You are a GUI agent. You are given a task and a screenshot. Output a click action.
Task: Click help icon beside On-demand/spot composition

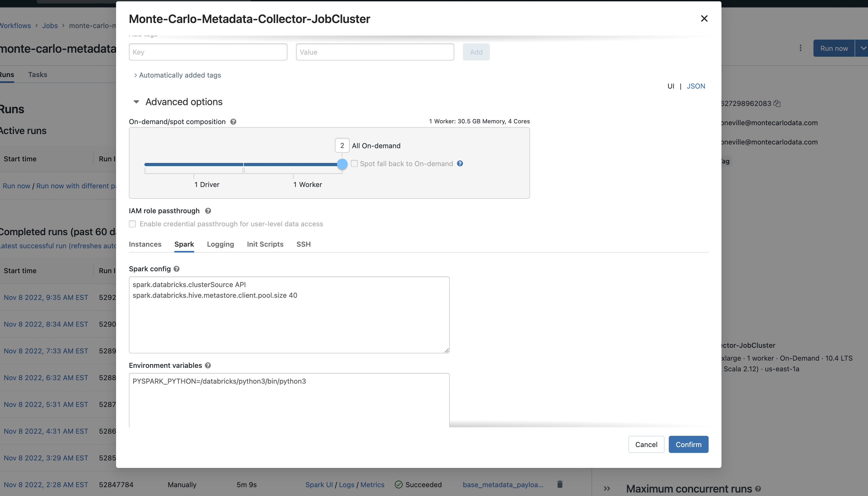pyautogui.click(x=233, y=122)
